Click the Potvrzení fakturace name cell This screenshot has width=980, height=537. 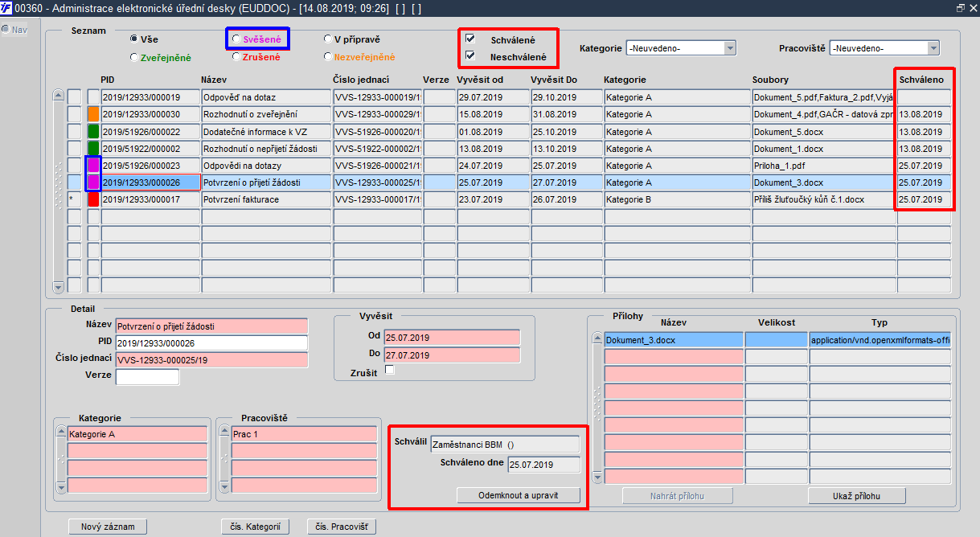click(x=266, y=199)
